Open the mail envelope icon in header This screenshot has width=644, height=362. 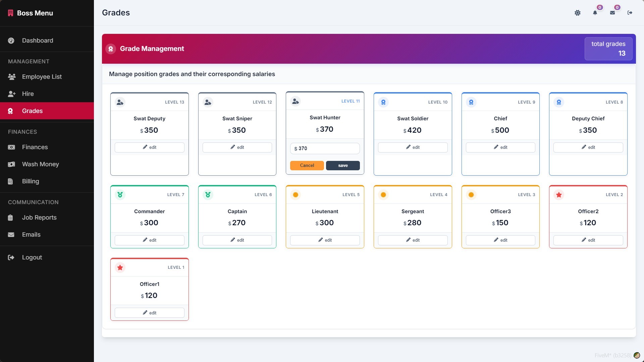612,13
